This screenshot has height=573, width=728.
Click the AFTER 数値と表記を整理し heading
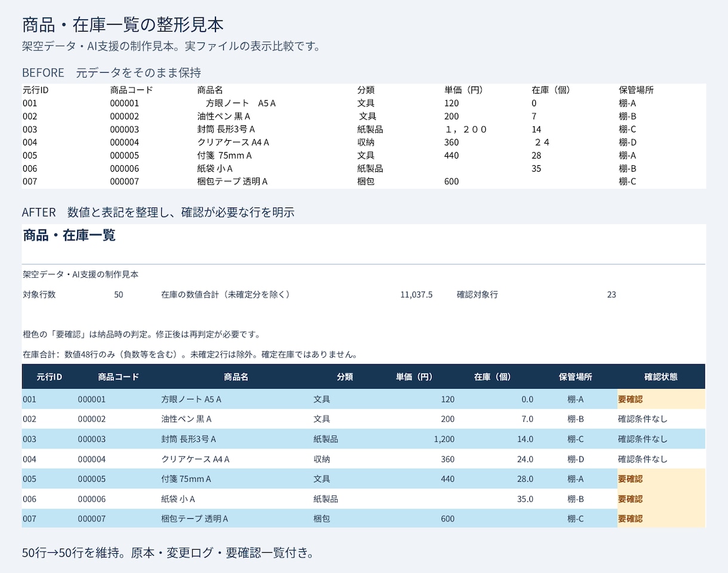tap(158, 212)
